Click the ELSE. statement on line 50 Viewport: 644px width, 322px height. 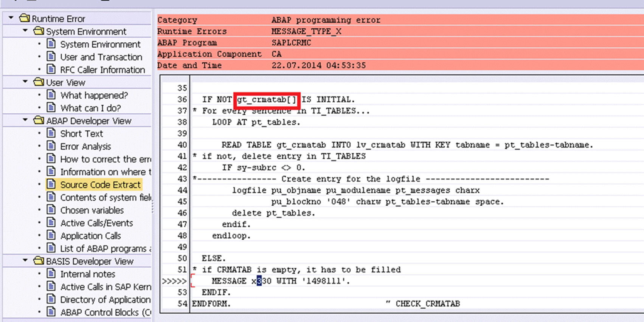click(x=214, y=259)
